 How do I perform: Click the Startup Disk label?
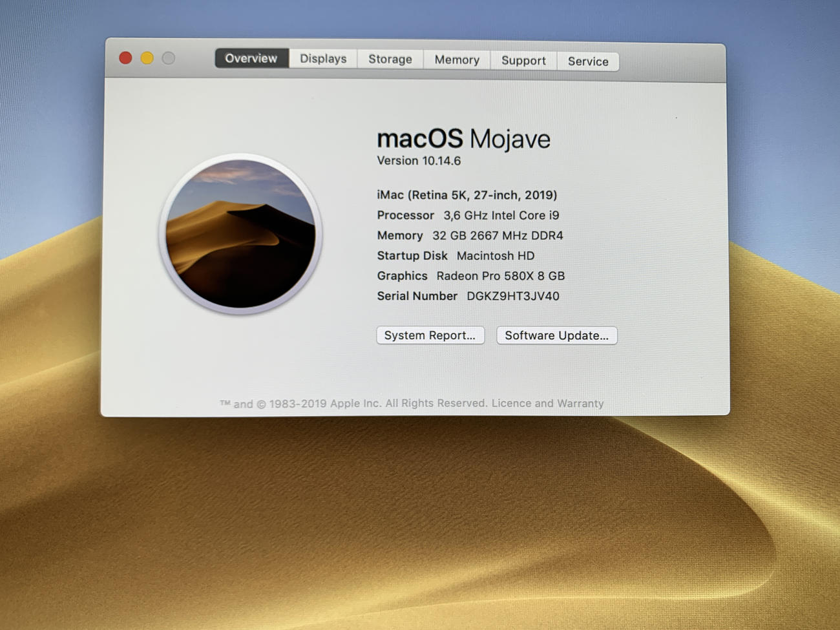pyautogui.click(x=412, y=256)
